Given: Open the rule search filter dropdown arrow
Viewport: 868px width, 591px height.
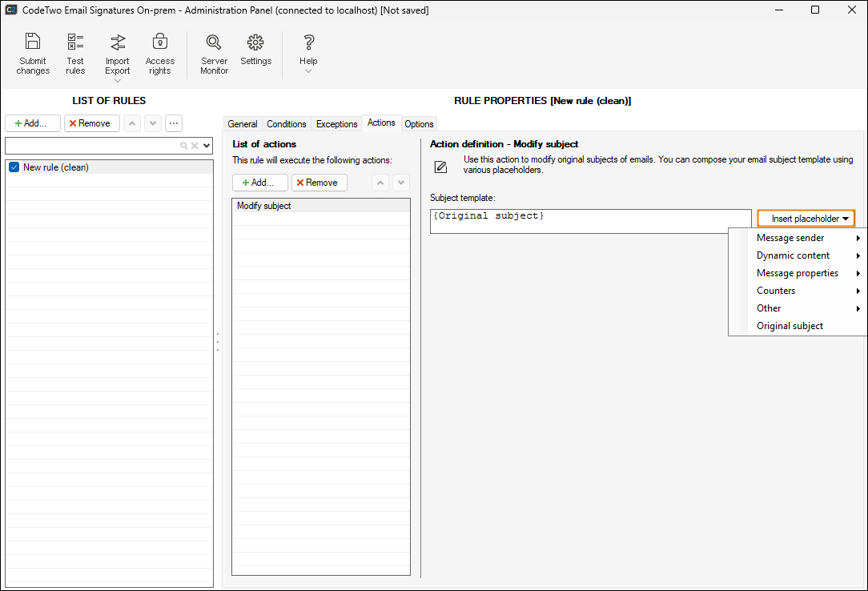Looking at the screenshot, I should [207, 146].
